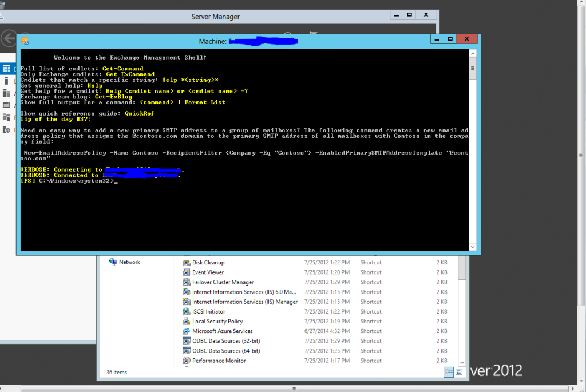
Task: Click the IIS 6.0 Manager shortcut icon
Action: (x=187, y=292)
